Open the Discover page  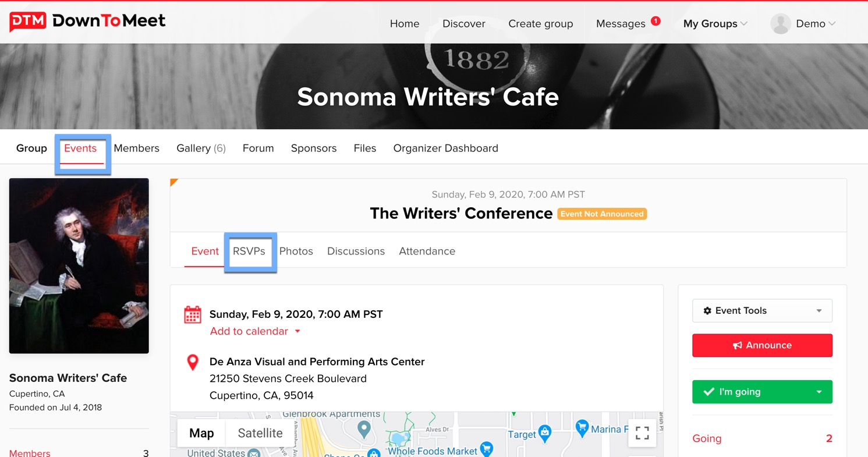click(463, 24)
